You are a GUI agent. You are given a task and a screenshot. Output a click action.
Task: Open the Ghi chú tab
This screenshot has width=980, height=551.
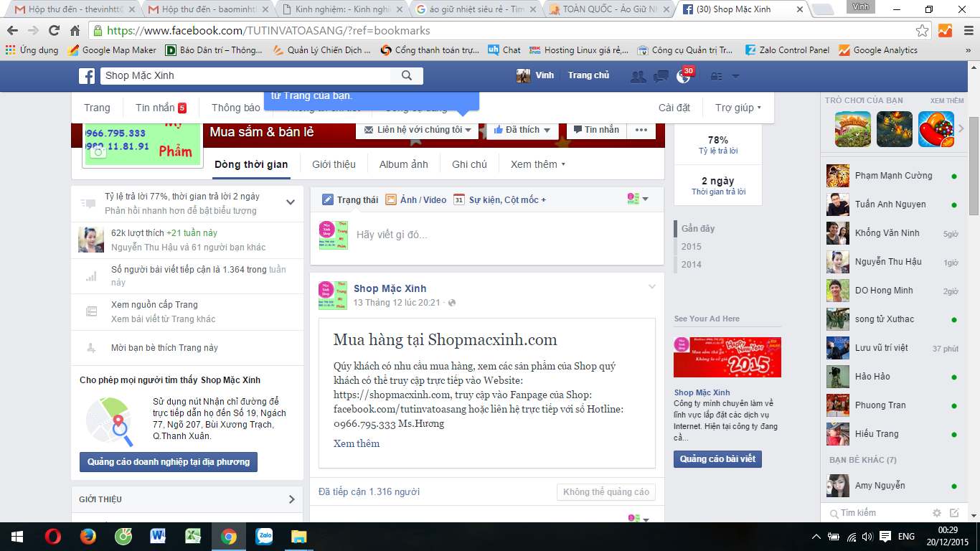[x=469, y=164]
